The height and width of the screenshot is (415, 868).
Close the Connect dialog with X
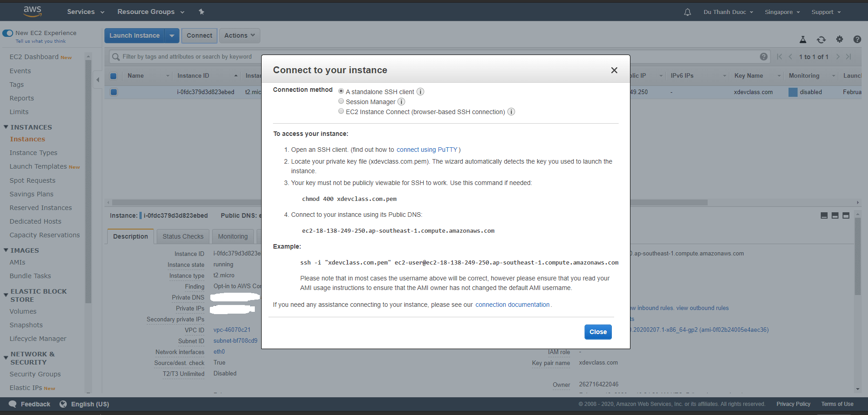(x=614, y=70)
